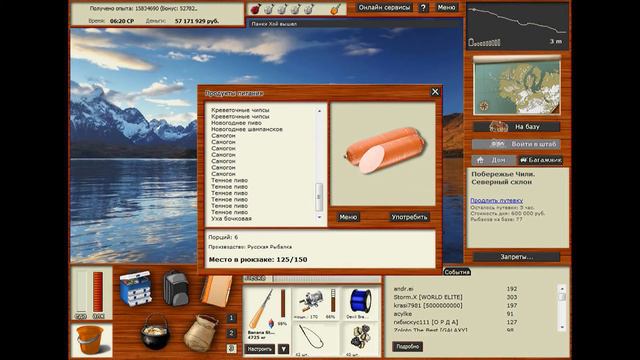
Task: Select the reel equipment slot
Action: coord(316,304)
